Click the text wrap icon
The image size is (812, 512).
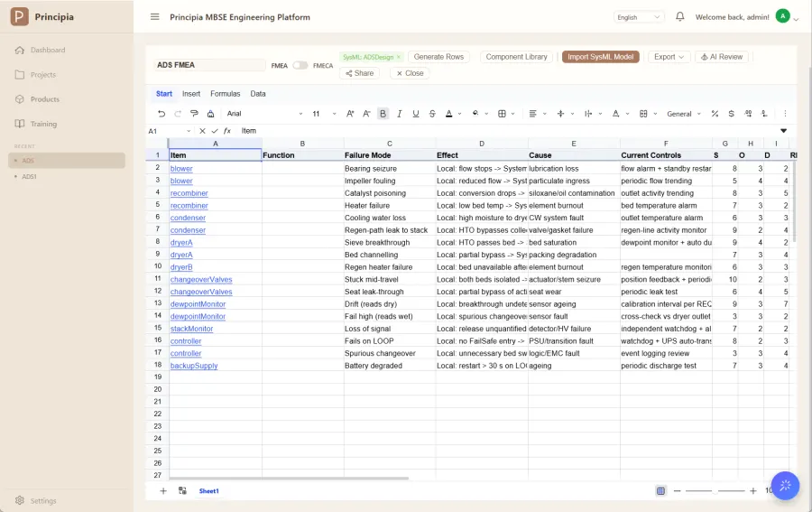tap(588, 114)
